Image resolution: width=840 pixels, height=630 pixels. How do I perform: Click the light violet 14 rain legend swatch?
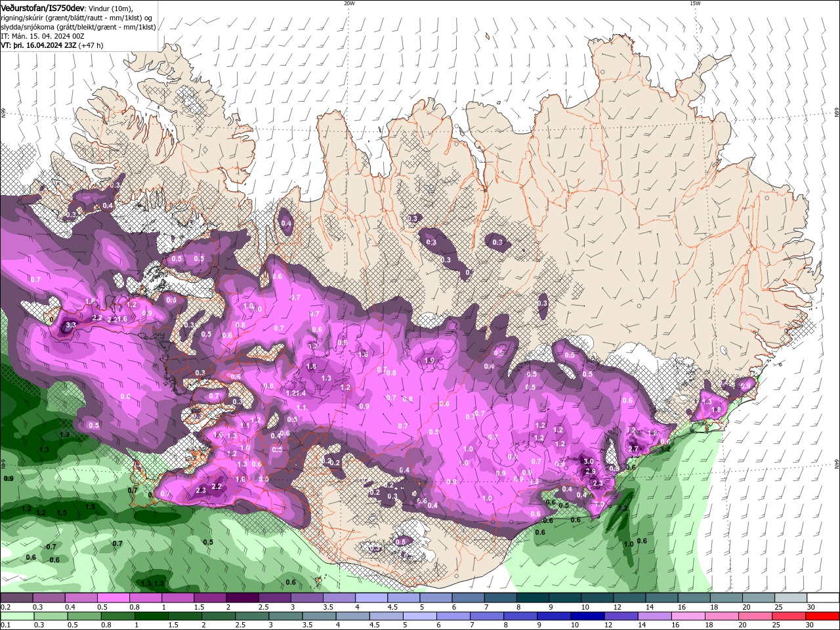click(x=654, y=616)
